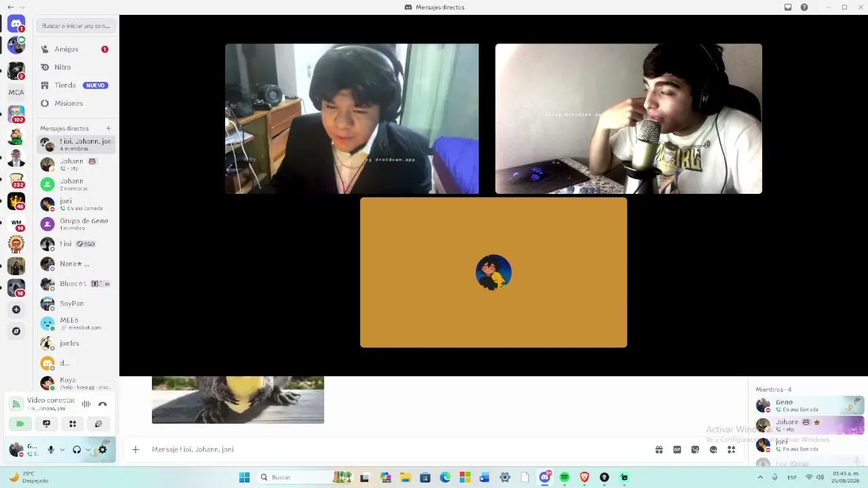Create a new direct message with plus
This screenshot has height=488, width=868.
point(108,128)
